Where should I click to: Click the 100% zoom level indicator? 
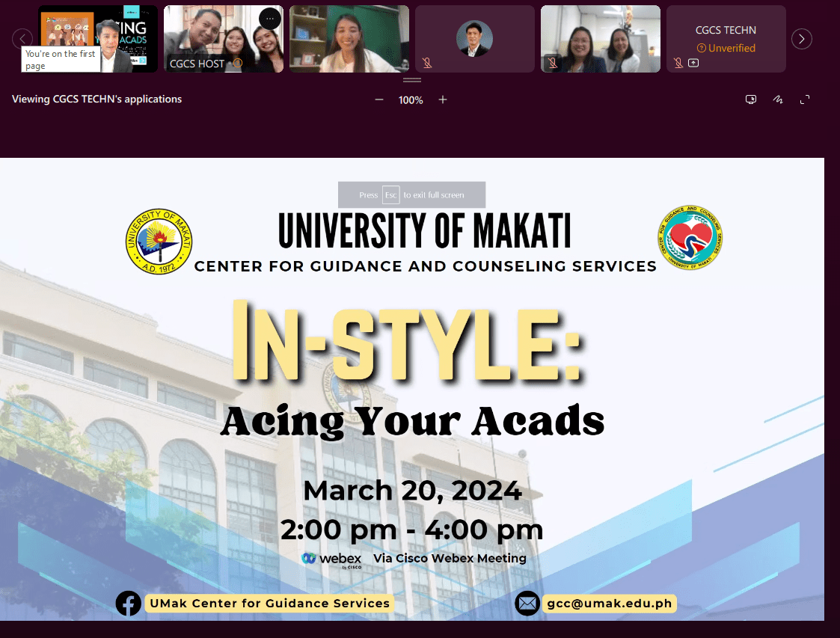tap(411, 99)
